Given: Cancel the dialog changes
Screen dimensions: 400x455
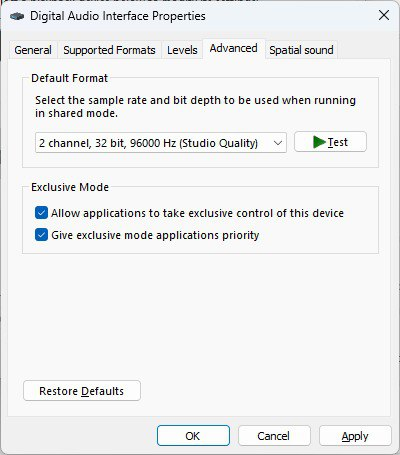Looking at the screenshot, I should [x=274, y=436].
